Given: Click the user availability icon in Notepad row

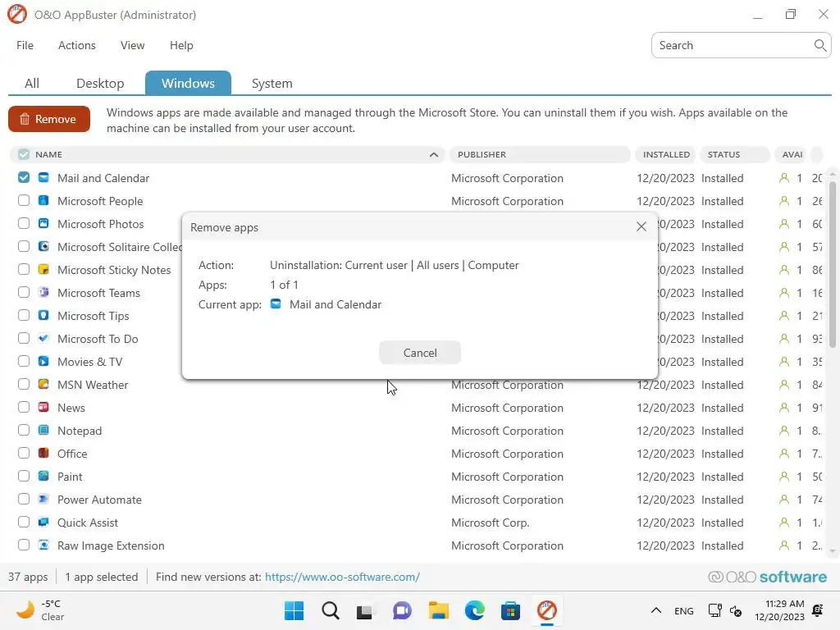Looking at the screenshot, I should tap(783, 431).
